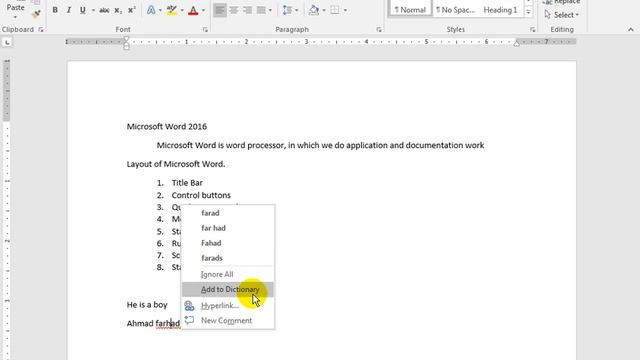
Task: Click the Paste button
Action: (16, 8)
